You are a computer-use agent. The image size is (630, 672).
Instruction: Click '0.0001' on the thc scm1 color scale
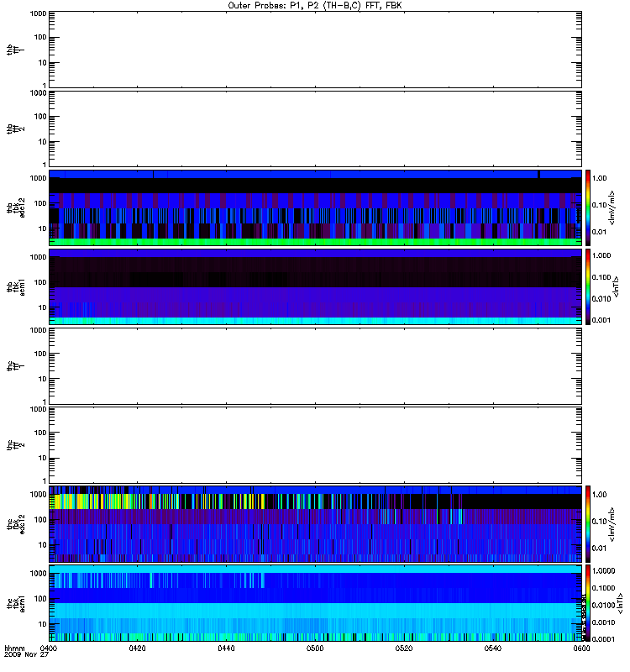[x=603, y=639]
